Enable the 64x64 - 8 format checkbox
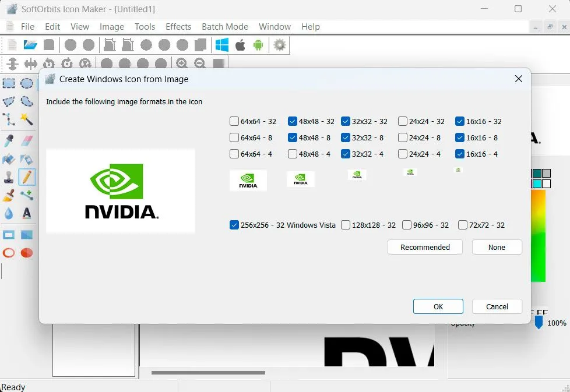The image size is (570, 392). pos(234,137)
